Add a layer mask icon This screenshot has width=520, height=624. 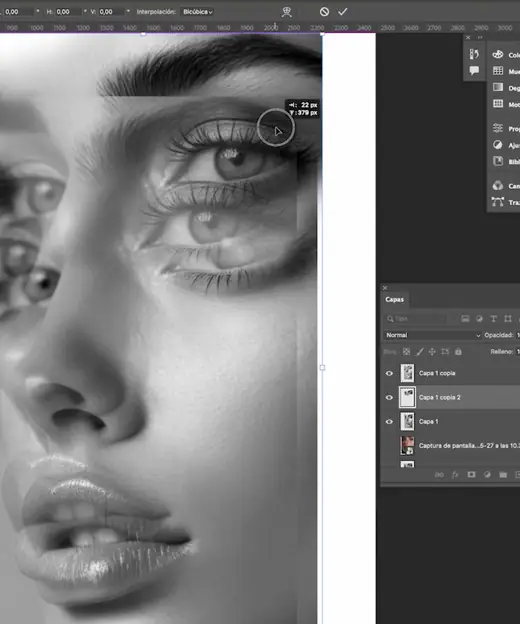[471, 474]
